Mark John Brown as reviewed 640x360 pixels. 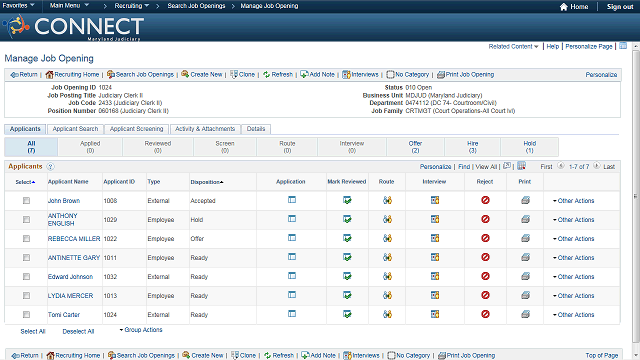click(x=347, y=200)
